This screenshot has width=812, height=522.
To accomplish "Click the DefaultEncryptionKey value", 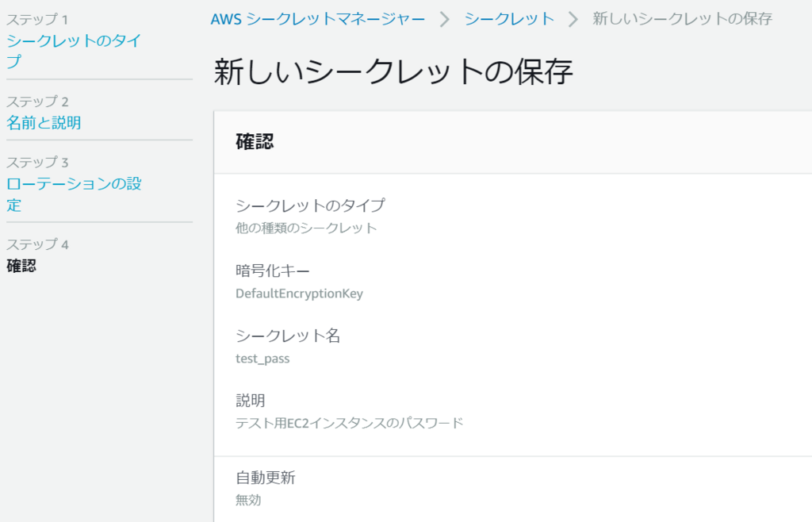I will (x=299, y=293).
